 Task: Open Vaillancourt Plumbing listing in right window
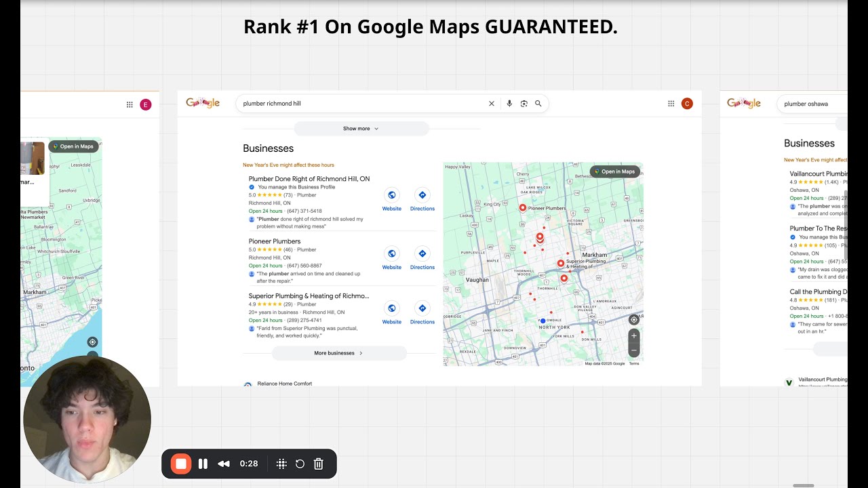tap(818, 174)
